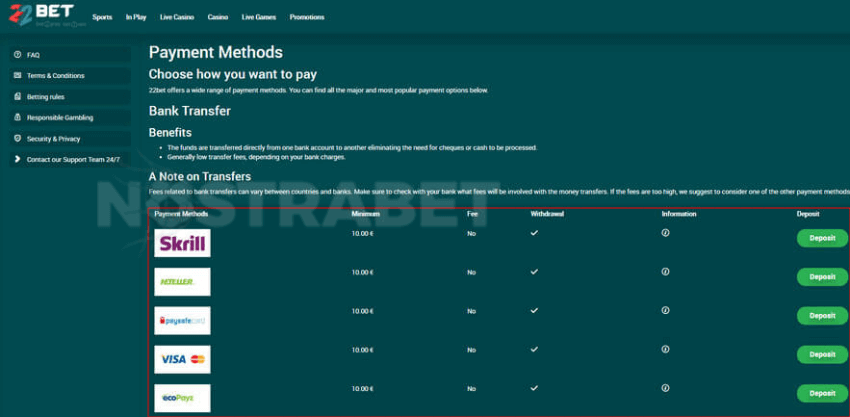Click the Bank Transfer heading
Image resolution: width=850 pixels, height=417 pixels.
coord(190,111)
